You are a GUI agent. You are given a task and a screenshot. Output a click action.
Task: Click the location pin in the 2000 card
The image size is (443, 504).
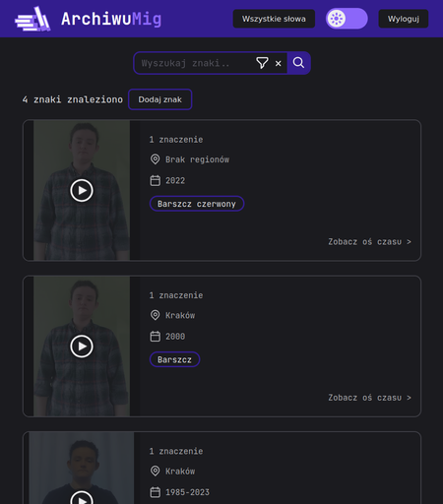pyautogui.click(x=155, y=315)
